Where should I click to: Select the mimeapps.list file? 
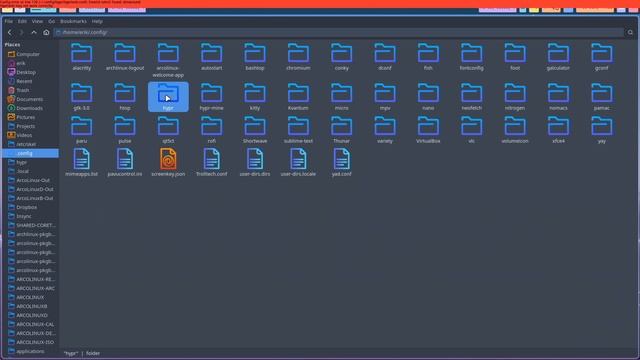click(x=82, y=162)
